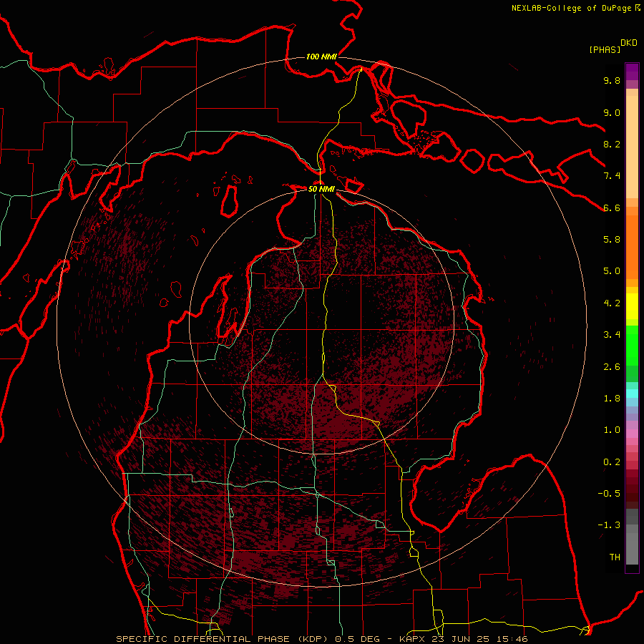
Task: Select the 8.2 scale value
Action: 612,144
